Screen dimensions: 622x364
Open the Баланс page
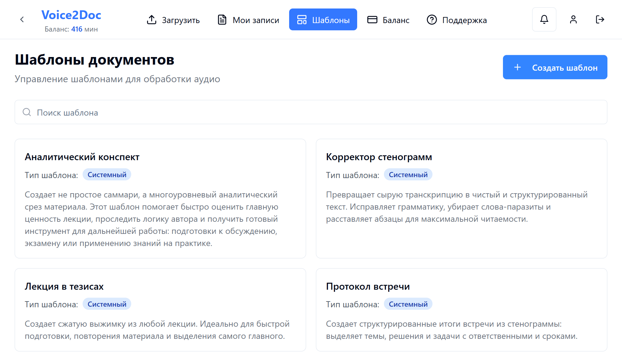point(388,20)
